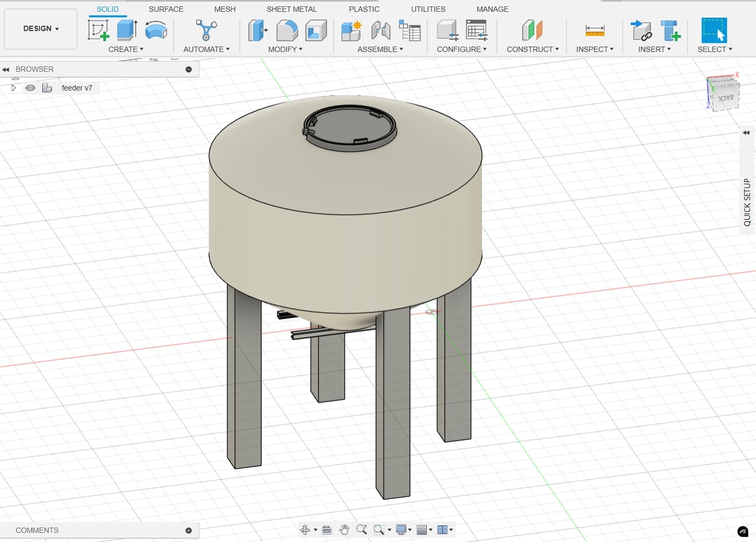Click the QUICK SETUP side label
756x542 pixels.
(x=747, y=202)
